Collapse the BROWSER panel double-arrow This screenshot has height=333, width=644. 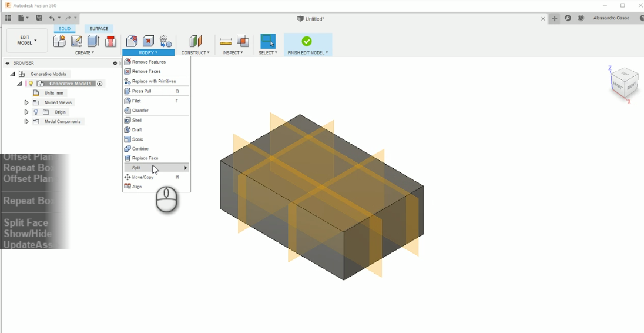pyautogui.click(x=8, y=63)
